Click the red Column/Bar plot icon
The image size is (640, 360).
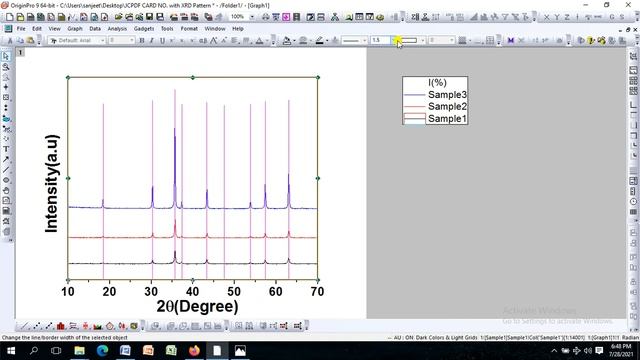pos(61,326)
